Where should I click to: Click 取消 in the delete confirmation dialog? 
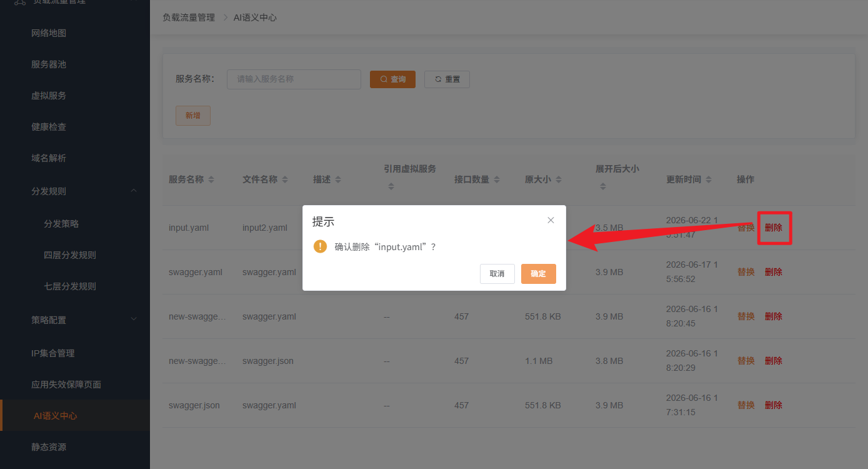(497, 274)
